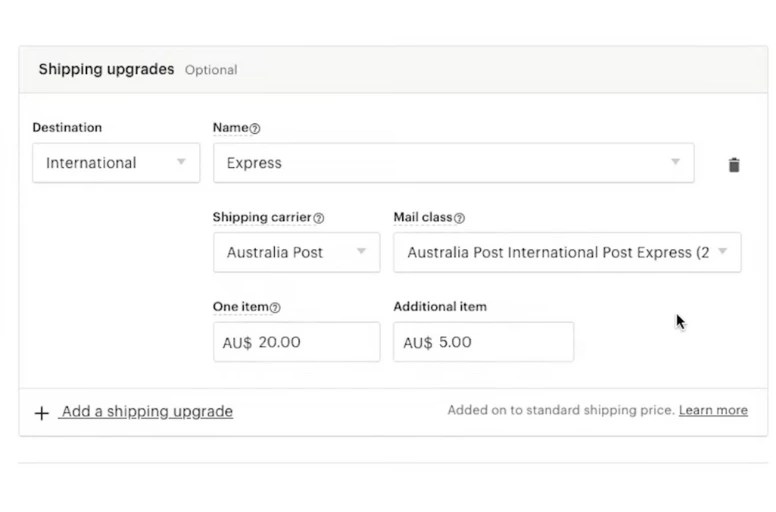776x512 pixels.
Task: Click the Optional label text
Action: click(x=211, y=70)
